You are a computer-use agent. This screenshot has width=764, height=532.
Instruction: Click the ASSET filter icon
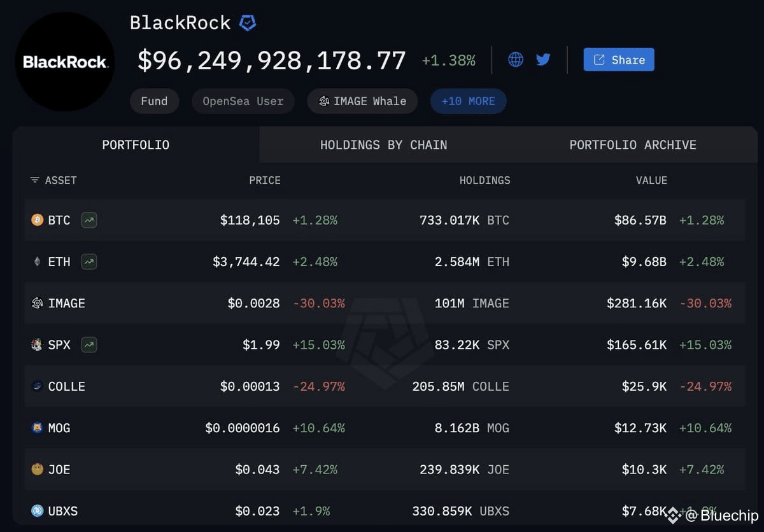pos(34,181)
